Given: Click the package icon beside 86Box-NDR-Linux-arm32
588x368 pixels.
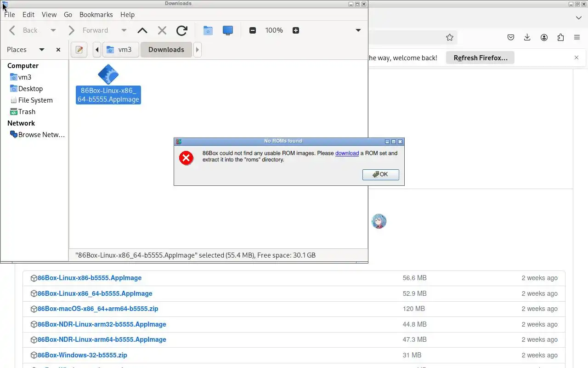Looking at the screenshot, I should pyautogui.click(x=34, y=324).
